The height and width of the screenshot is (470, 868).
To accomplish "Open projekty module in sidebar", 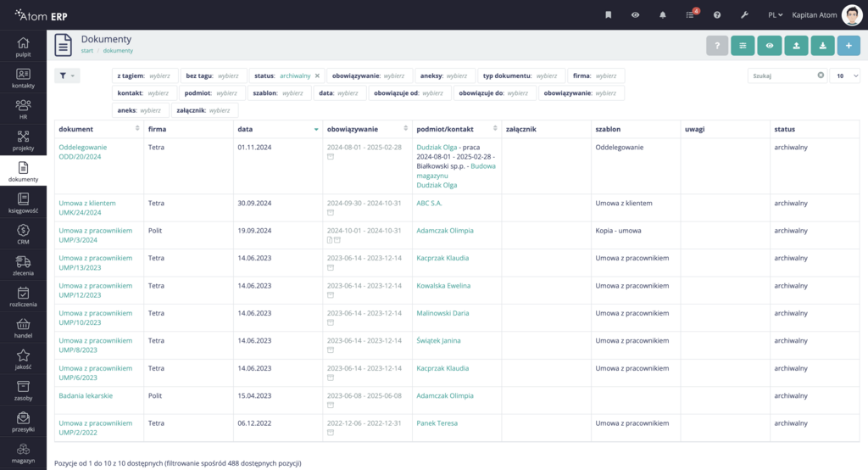I will pyautogui.click(x=23, y=140).
